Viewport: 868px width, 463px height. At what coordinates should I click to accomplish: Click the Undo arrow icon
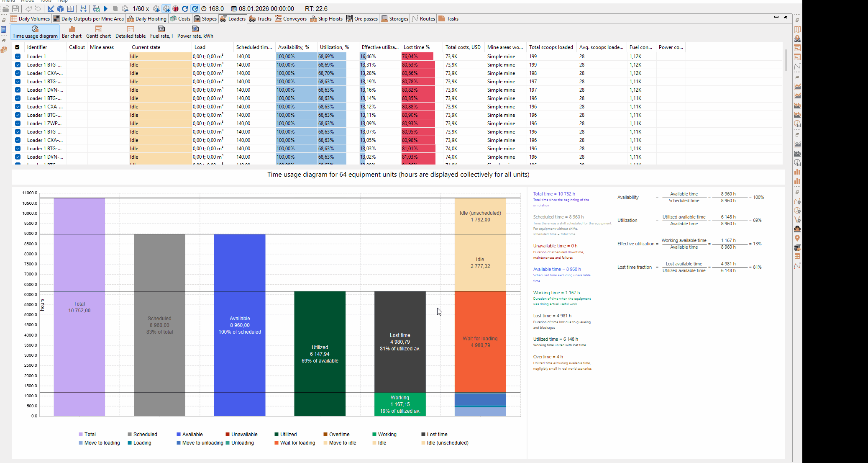click(x=28, y=9)
